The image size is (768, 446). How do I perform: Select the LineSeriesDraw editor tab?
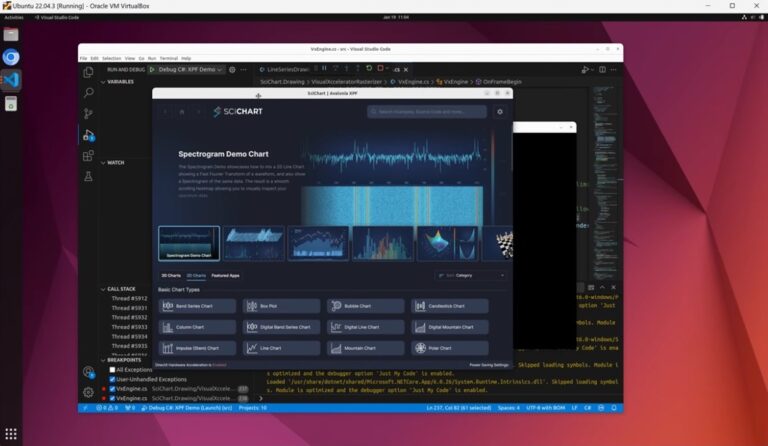pyautogui.click(x=285, y=70)
